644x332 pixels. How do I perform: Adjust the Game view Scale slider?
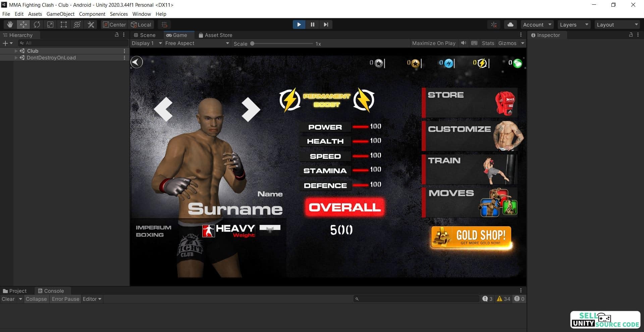(282, 44)
